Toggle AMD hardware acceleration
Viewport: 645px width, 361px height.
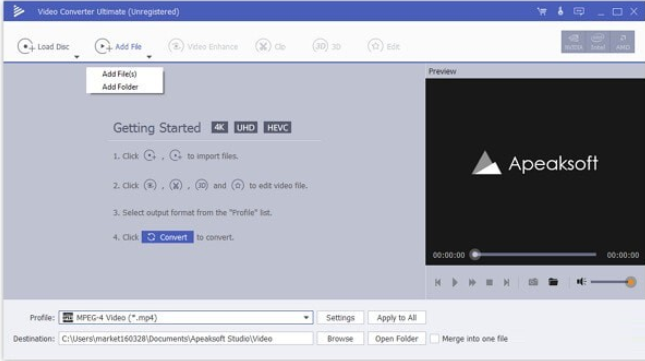[622, 42]
